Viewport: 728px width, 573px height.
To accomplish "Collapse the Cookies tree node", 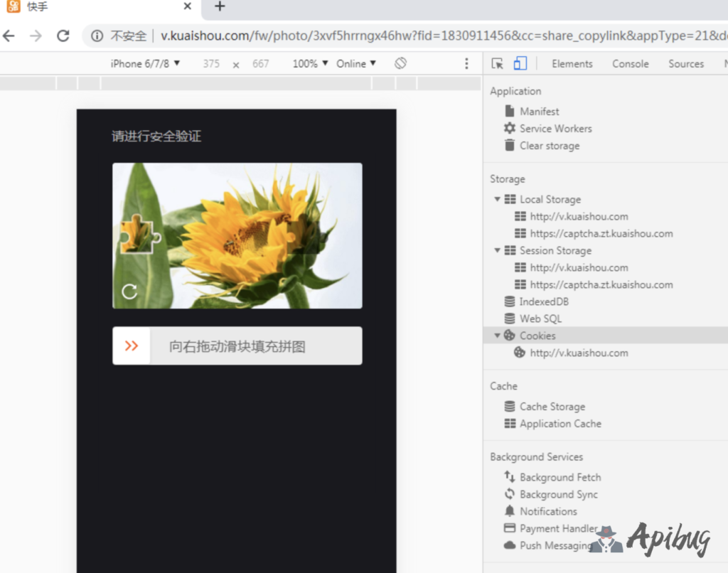I will coord(498,336).
